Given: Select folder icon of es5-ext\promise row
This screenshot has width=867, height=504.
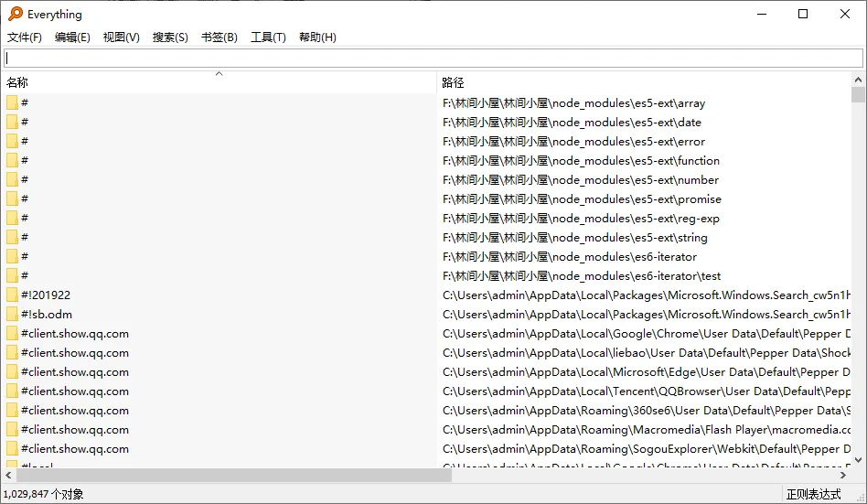Looking at the screenshot, I should click(12, 198).
